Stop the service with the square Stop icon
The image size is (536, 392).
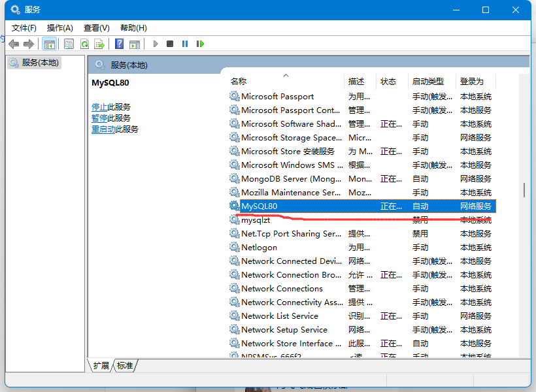[x=170, y=44]
